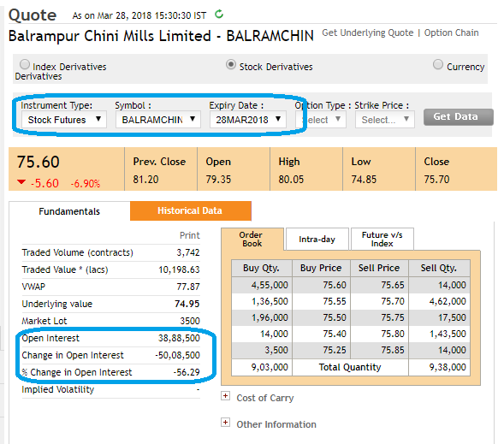Viewport: 504px width, 444px height.
Task: Select Index Derivatives radio button
Action: pos(25,64)
